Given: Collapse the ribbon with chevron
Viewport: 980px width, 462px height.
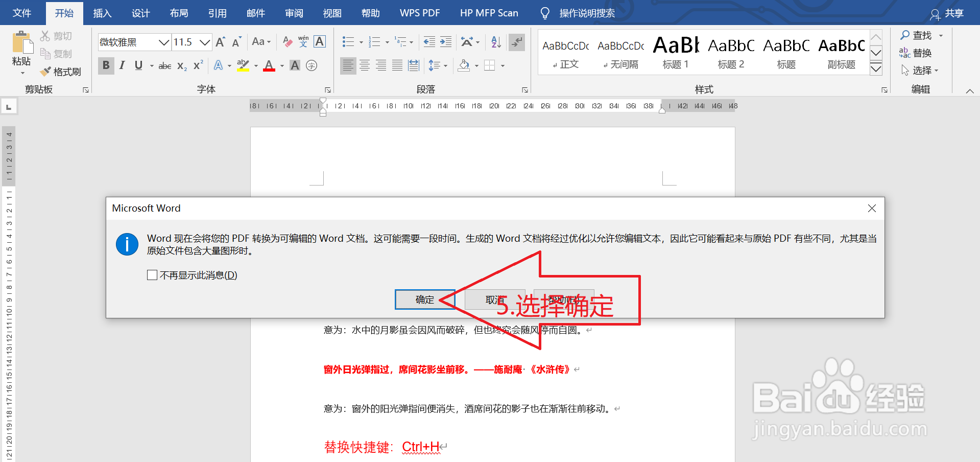Looking at the screenshot, I should point(970,91).
